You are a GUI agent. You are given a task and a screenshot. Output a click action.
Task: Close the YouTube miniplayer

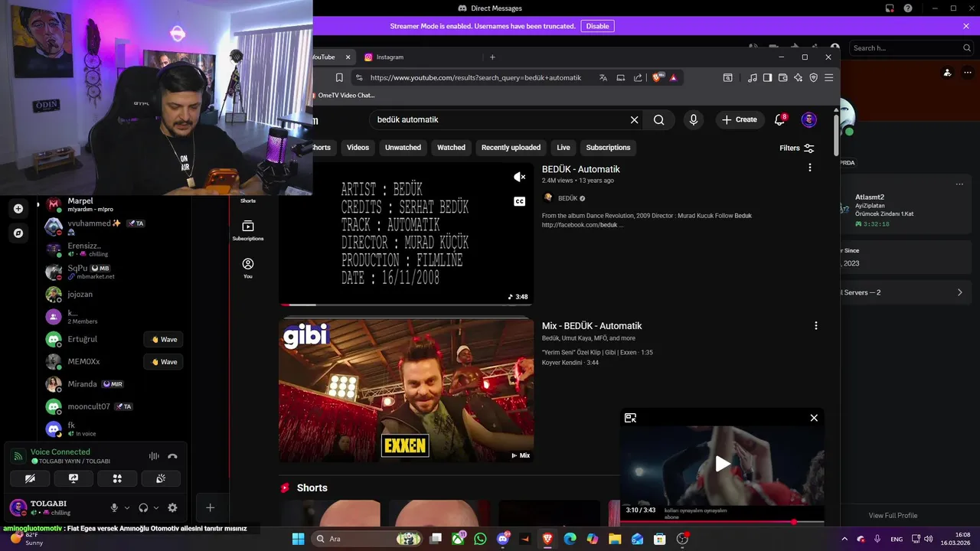click(x=814, y=418)
